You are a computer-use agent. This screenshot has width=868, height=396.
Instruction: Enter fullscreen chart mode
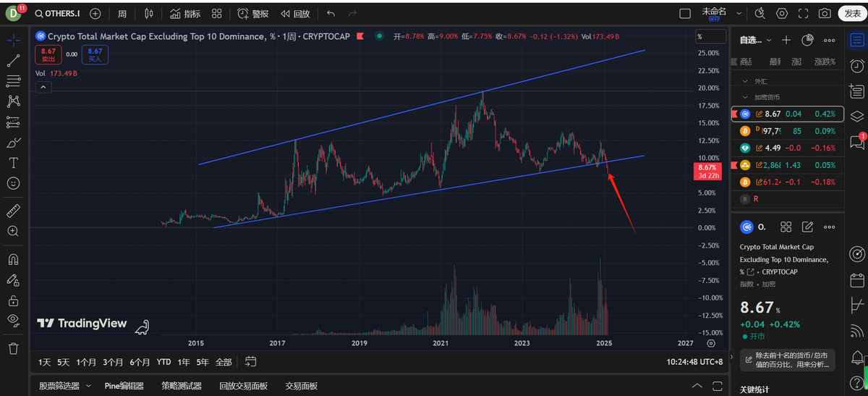coord(803,14)
